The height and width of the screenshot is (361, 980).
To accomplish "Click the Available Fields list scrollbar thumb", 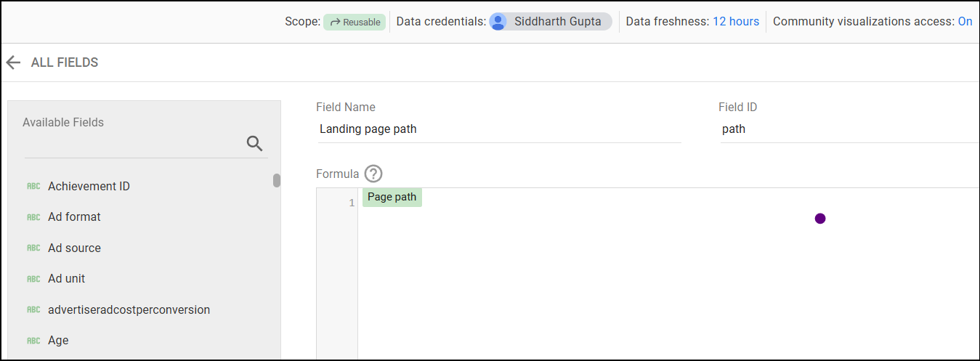I will (x=277, y=181).
